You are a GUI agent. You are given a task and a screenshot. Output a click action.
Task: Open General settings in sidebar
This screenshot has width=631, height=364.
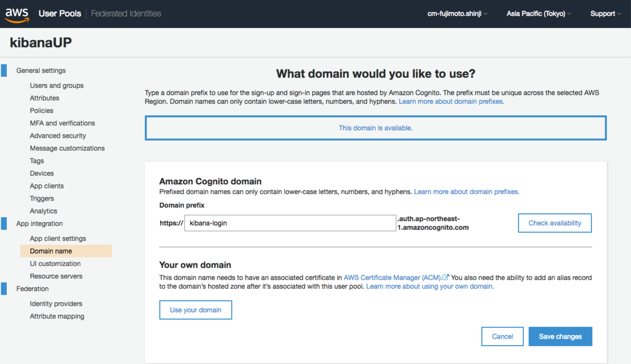coord(41,70)
